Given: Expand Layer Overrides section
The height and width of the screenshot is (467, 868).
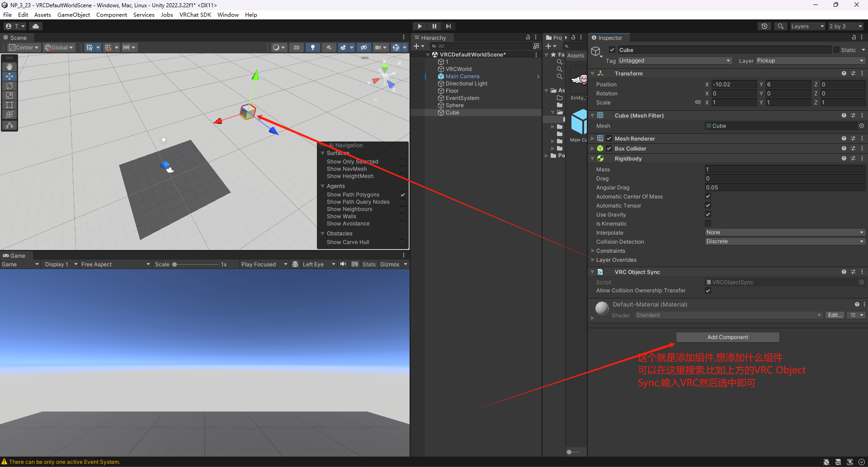Looking at the screenshot, I should (593, 259).
